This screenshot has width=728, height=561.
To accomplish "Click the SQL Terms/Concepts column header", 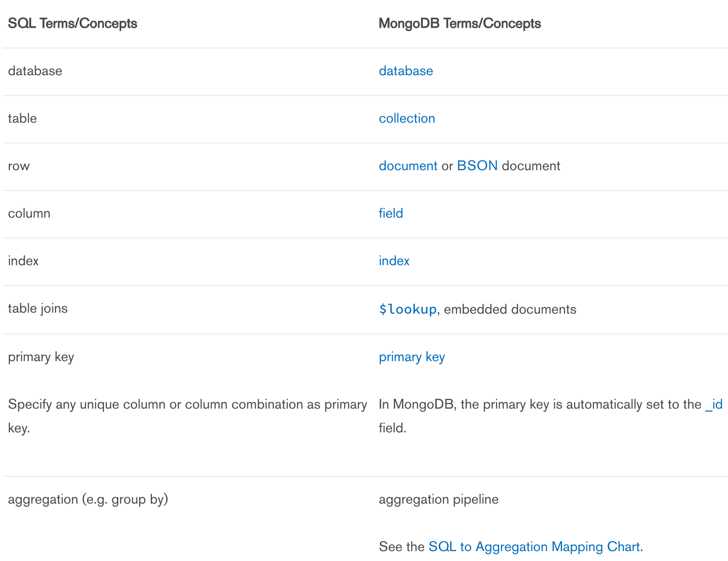I will 72,23.
